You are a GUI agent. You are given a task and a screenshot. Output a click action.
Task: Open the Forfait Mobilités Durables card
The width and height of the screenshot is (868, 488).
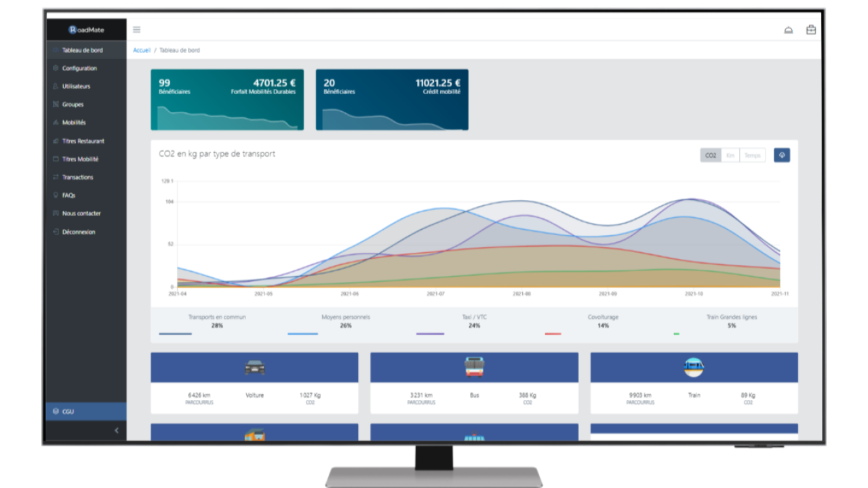227,100
